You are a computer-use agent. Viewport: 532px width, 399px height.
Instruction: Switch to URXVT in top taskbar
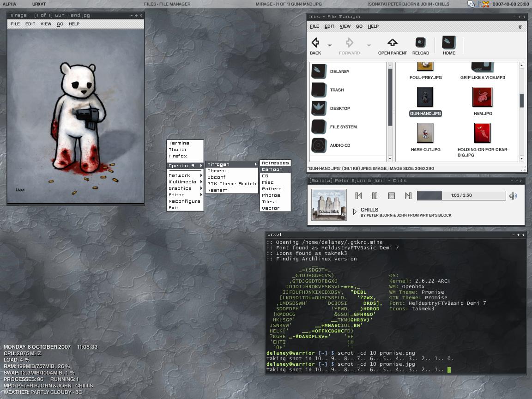(39, 4)
